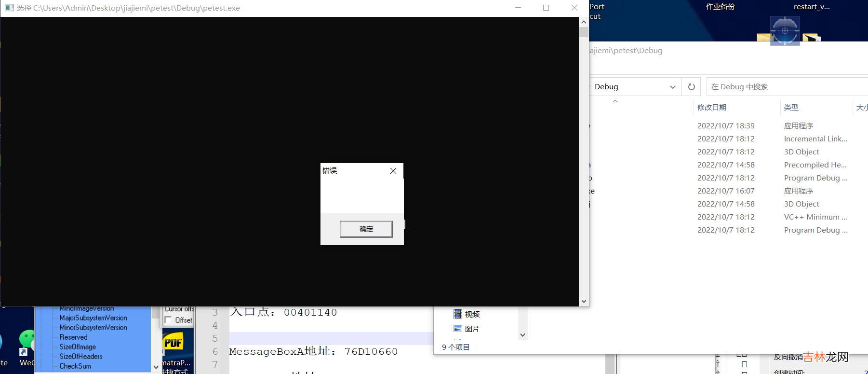Sort files by 修改日期 column header
Viewport: 868px width, 374px height.
pyautogui.click(x=712, y=107)
